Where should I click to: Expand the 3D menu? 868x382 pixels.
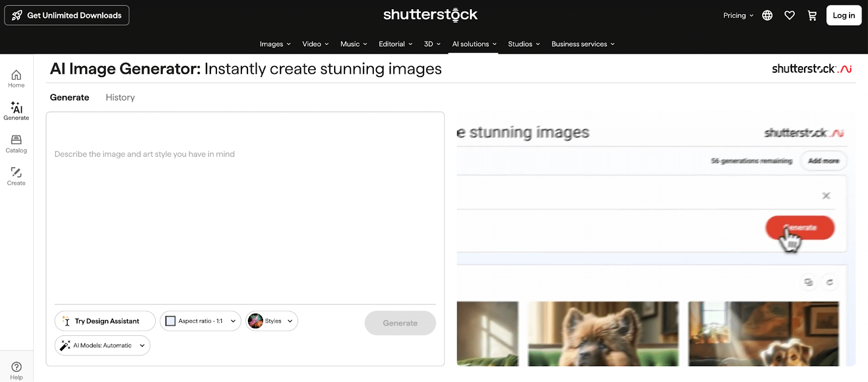pos(432,44)
